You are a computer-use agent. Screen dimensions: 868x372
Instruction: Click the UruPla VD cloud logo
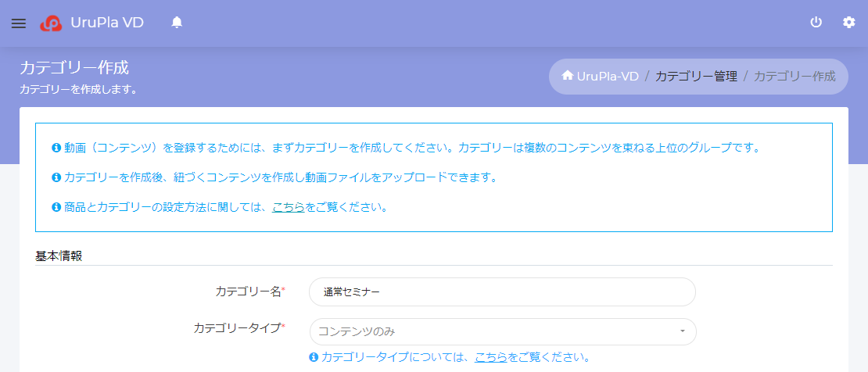tap(51, 23)
